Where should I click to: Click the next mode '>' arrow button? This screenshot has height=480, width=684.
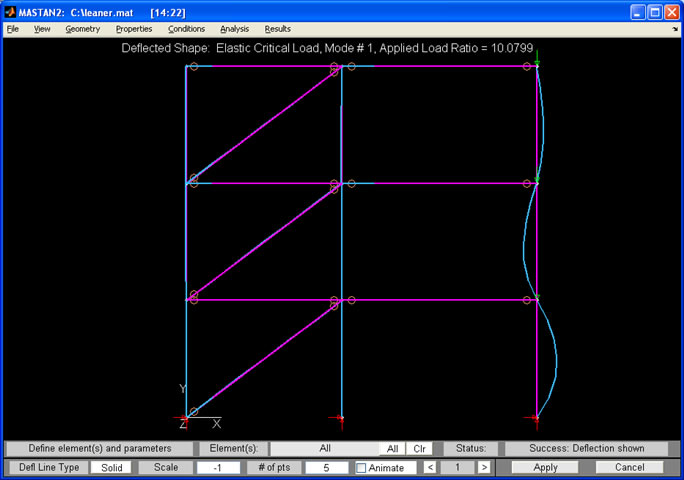click(484, 467)
